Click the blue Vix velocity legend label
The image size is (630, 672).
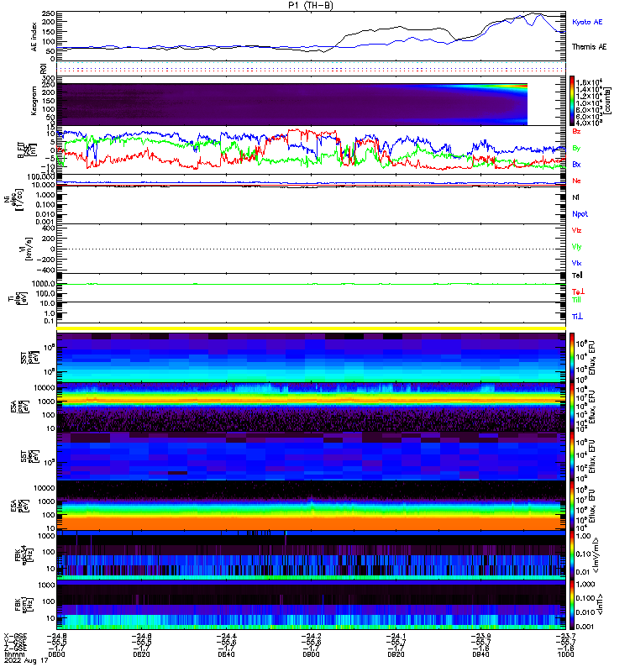click(x=576, y=263)
